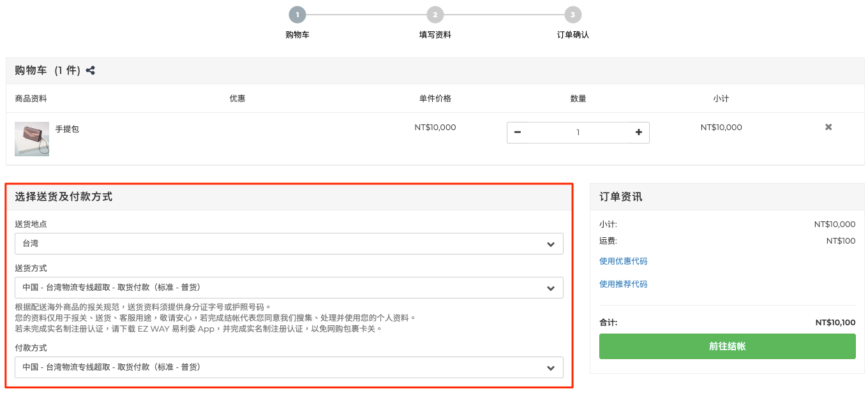Click the 使用优惠代码 link
Viewport: 868px width, 398px height.
623,261
